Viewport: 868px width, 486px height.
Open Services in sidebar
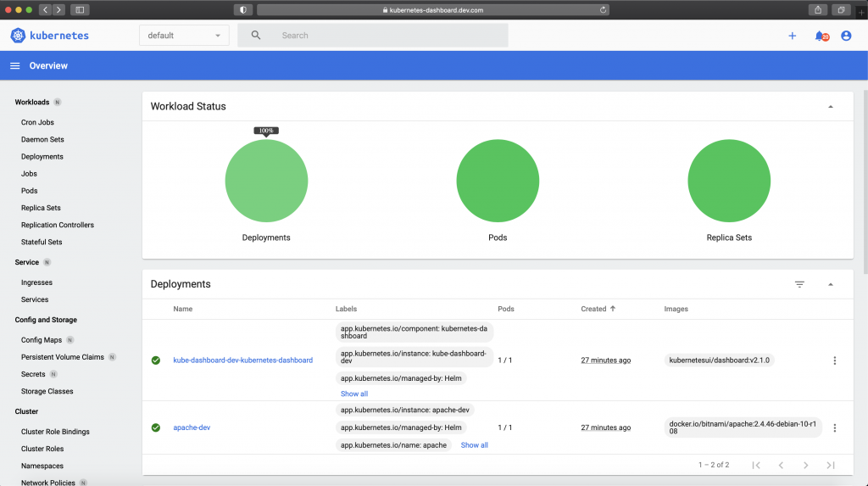35,299
